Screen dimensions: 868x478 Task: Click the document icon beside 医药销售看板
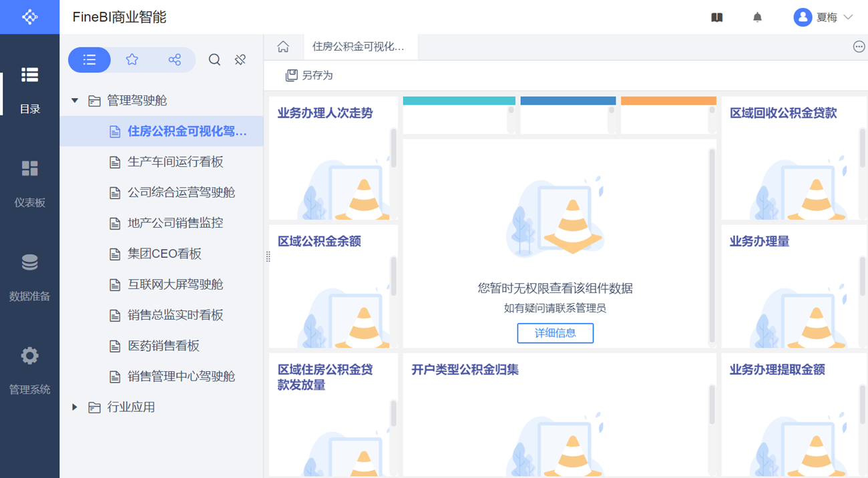[115, 346]
